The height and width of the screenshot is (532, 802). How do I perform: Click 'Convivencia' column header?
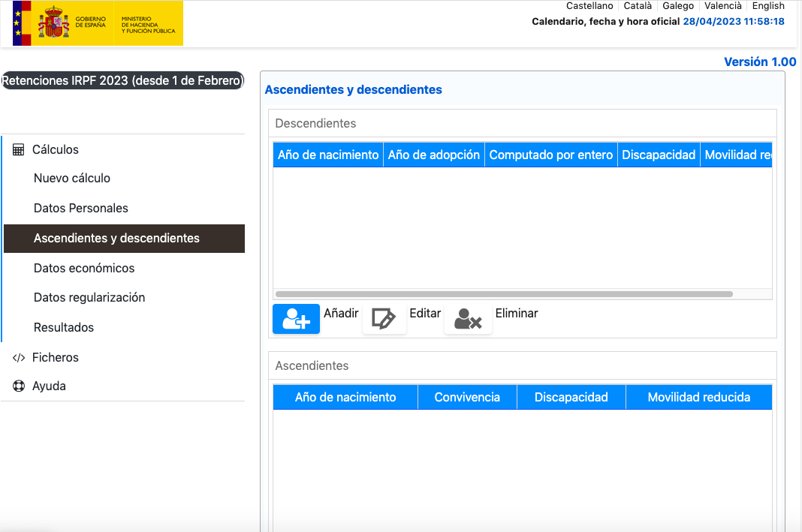pyautogui.click(x=467, y=398)
